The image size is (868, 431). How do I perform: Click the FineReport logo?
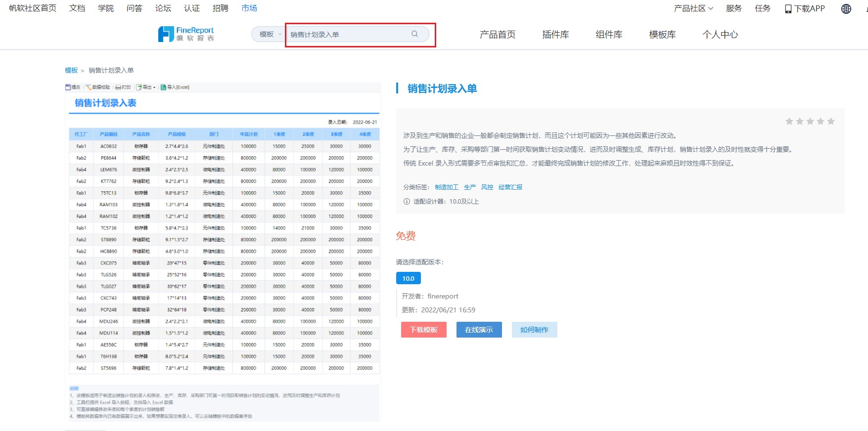pyautogui.click(x=186, y=34)
